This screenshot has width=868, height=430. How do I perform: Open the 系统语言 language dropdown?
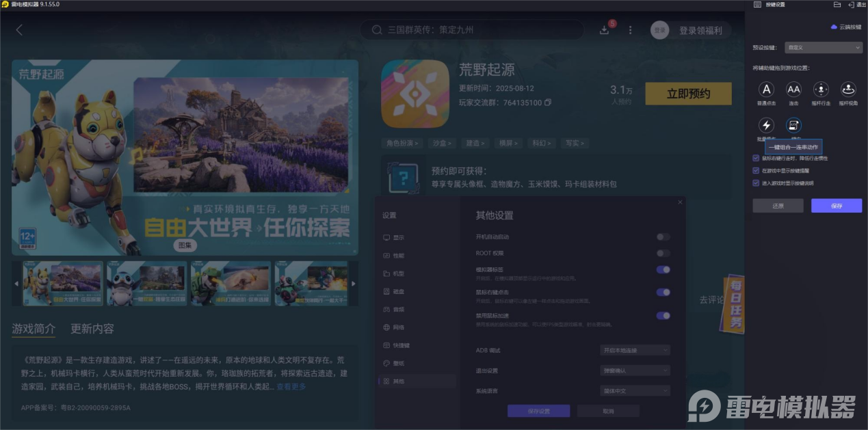pyautogui.click(x=634, y=390)
